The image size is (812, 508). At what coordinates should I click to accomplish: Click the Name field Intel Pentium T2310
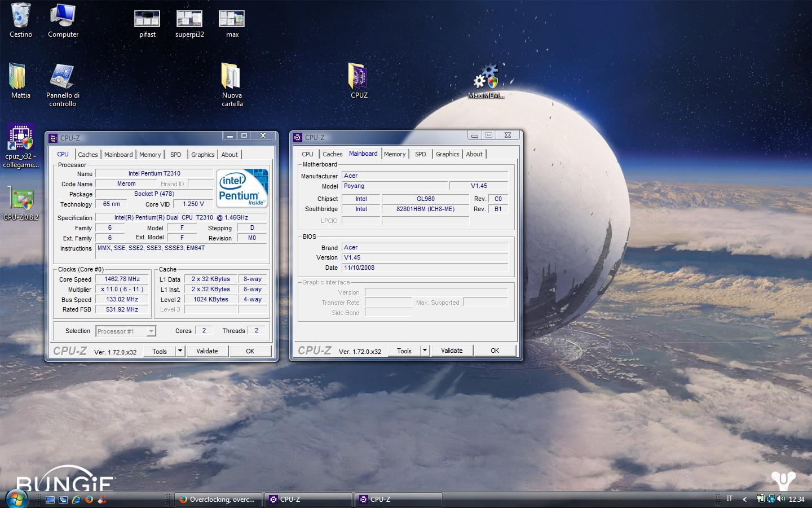[x=154, y=173]
